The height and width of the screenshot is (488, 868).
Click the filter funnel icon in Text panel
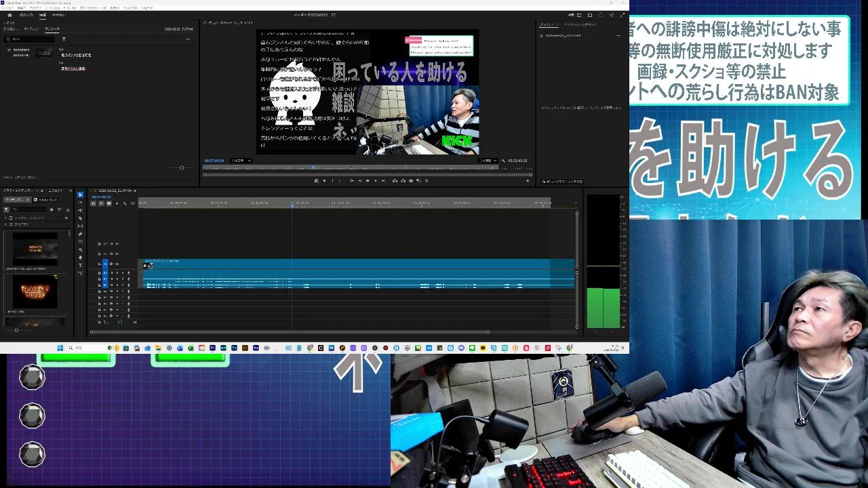[64, 39]
